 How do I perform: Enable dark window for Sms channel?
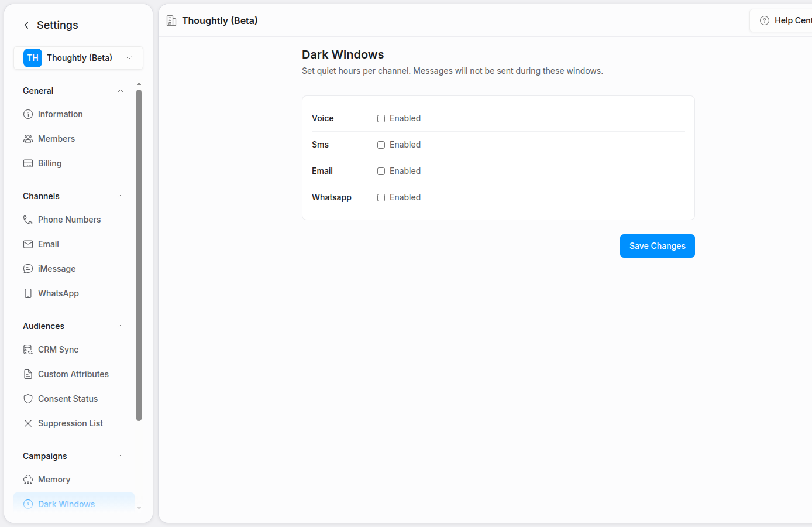coord(381,145)
